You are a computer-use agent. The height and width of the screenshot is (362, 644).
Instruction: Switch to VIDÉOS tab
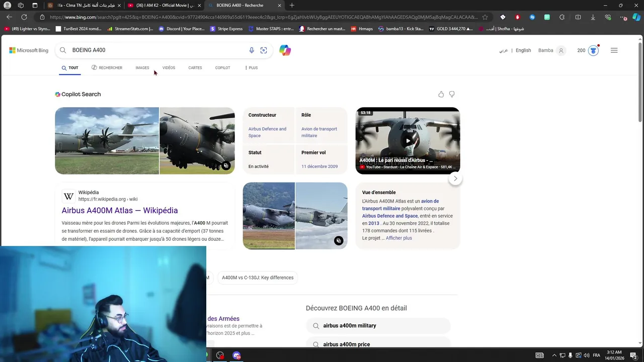click(169, 68)
